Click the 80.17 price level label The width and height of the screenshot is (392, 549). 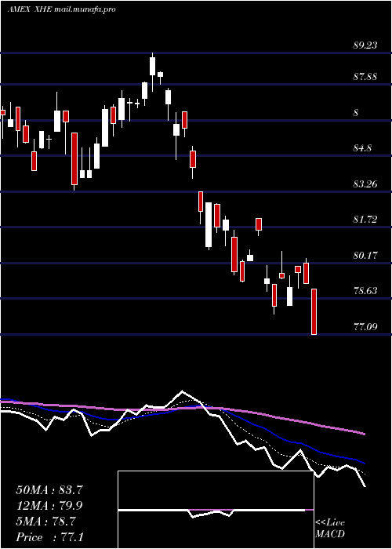tap(365, 256)
